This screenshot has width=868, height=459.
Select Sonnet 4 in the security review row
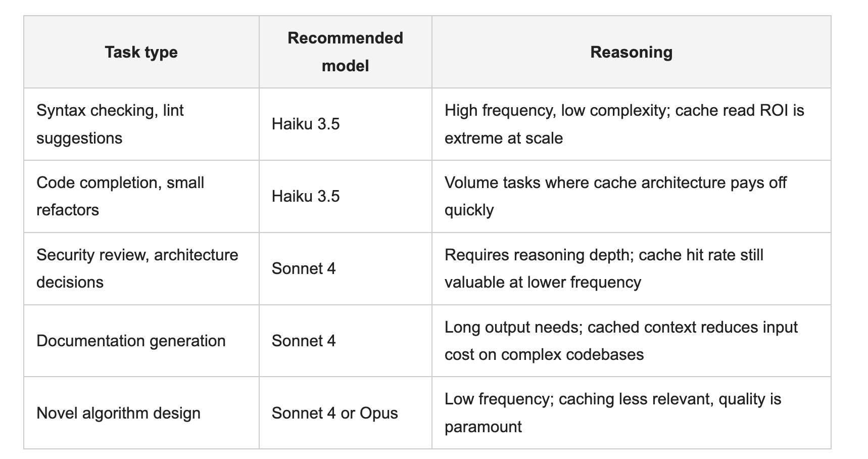(304, 268)
